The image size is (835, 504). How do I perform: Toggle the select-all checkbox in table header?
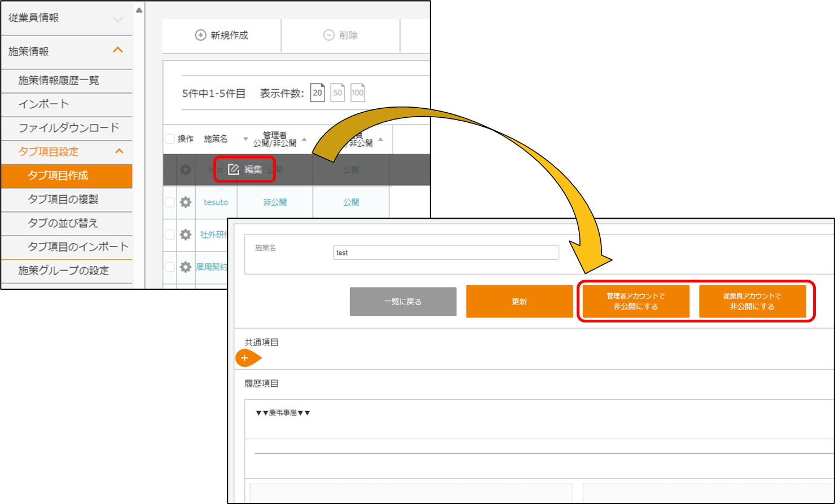tap(170, 139)
